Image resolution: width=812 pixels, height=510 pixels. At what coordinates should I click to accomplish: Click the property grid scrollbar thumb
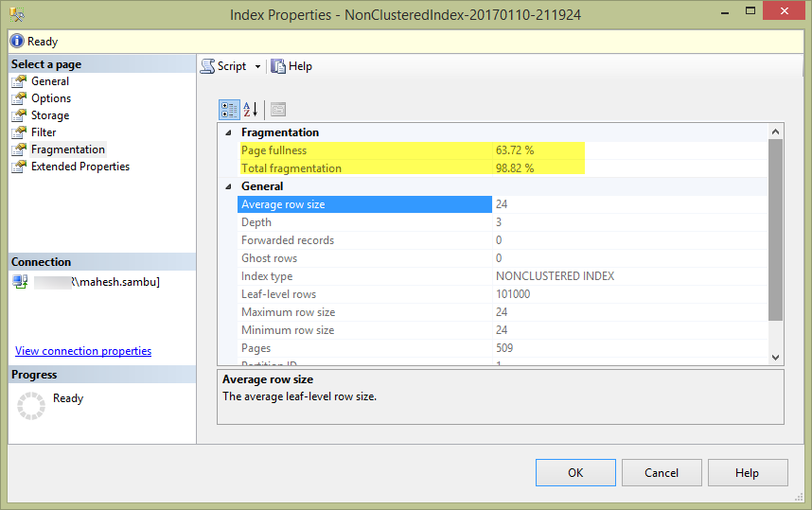775,230
